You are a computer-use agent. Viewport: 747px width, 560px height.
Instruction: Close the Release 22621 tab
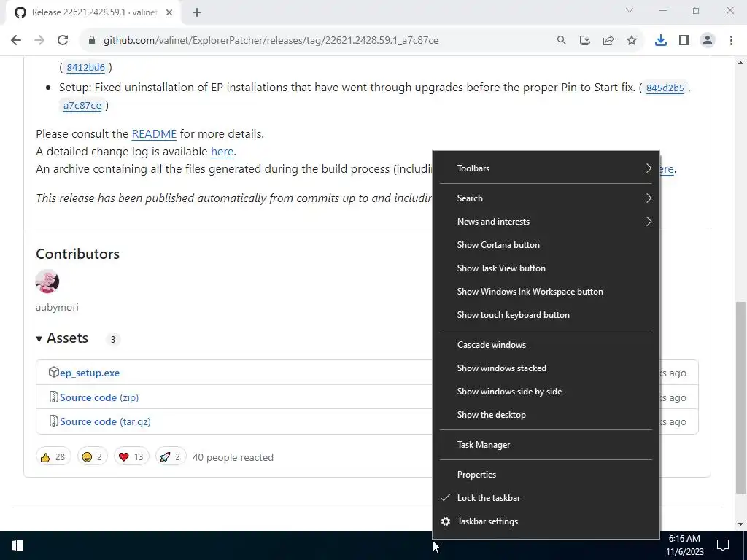[169, 13]
